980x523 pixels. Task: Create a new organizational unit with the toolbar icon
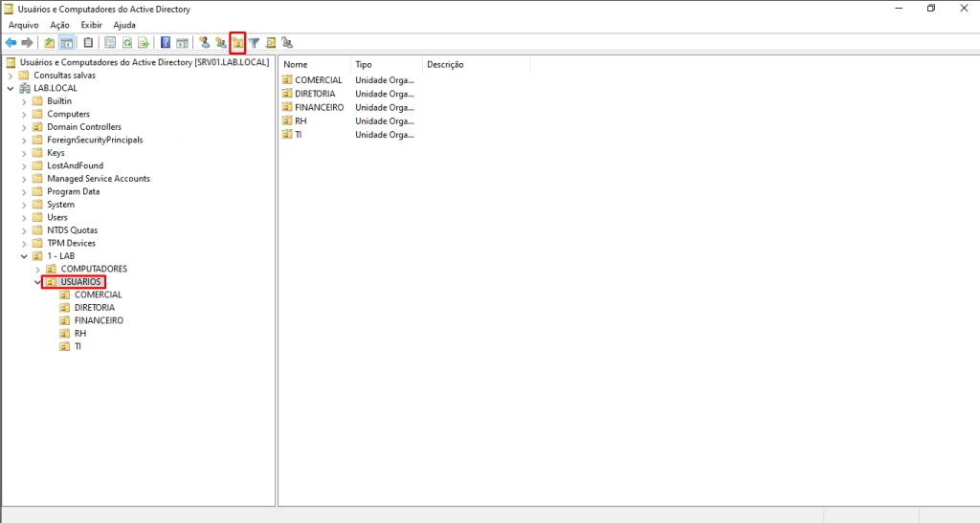[237, 42]
